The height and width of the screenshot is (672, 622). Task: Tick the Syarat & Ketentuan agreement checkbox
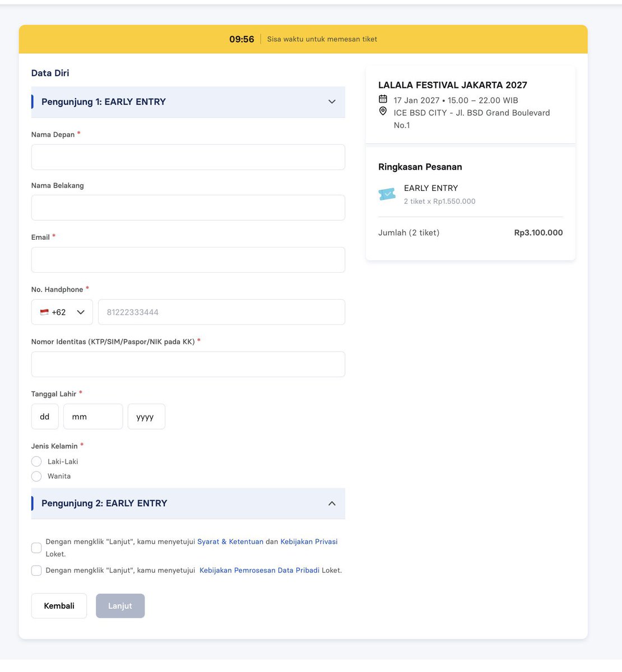coord(36,548)
